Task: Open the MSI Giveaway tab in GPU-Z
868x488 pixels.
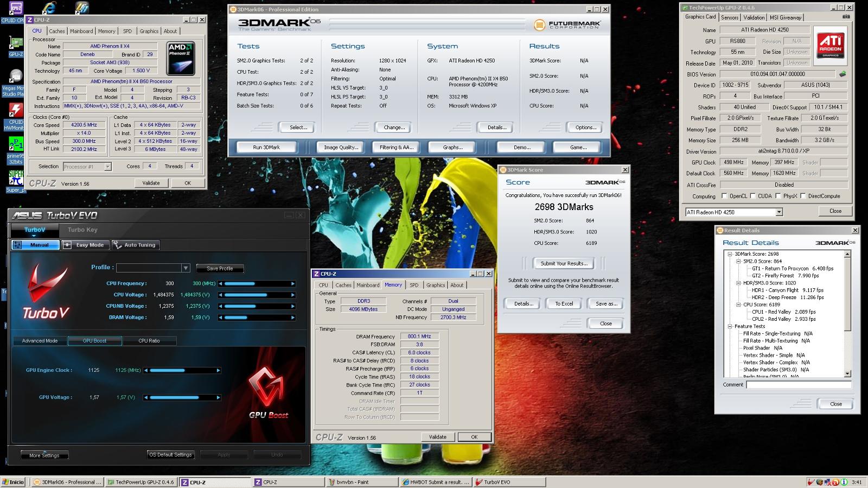Action: [786, 17]
